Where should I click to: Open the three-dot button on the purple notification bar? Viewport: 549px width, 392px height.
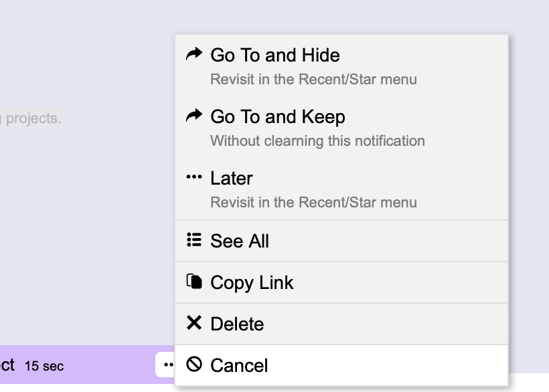pos(167,365)
